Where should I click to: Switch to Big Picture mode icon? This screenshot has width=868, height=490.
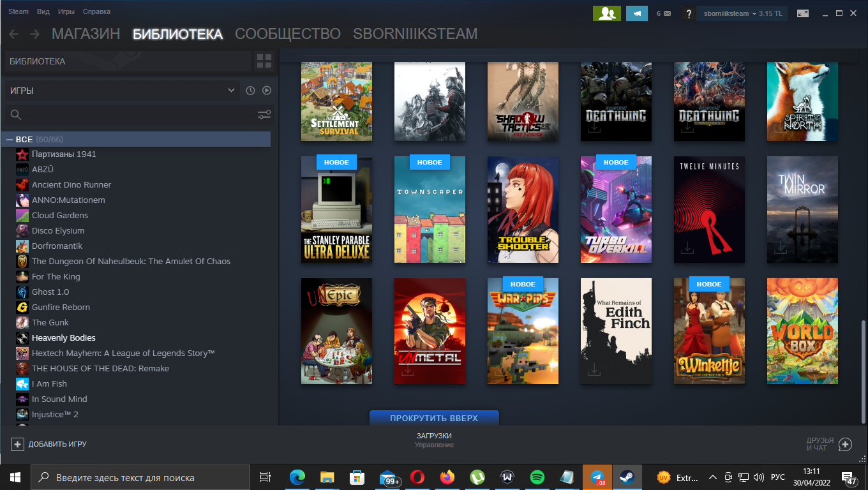[803, 13]
